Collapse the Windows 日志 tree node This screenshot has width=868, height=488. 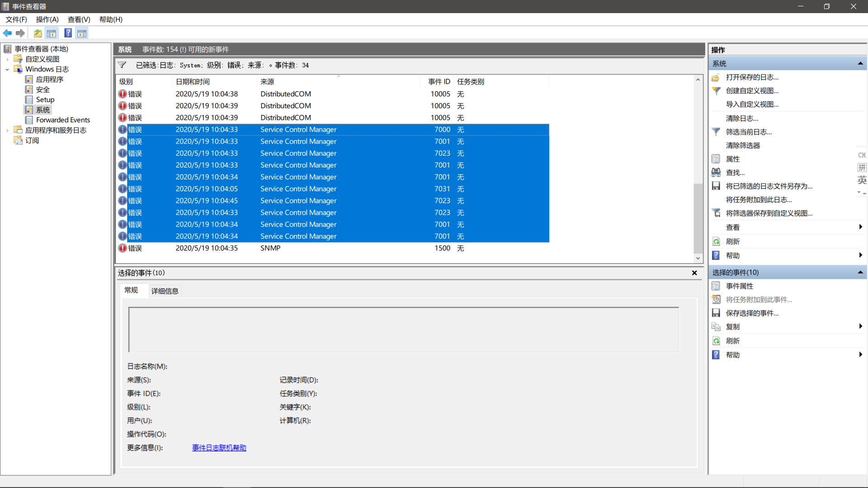[x=7, y=69]
